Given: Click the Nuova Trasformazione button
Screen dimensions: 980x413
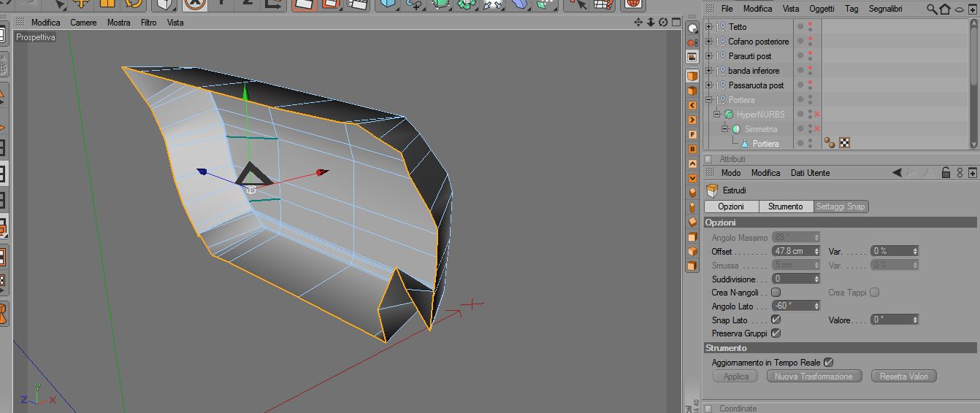Looking at the screenshot, I should point(814,377).
